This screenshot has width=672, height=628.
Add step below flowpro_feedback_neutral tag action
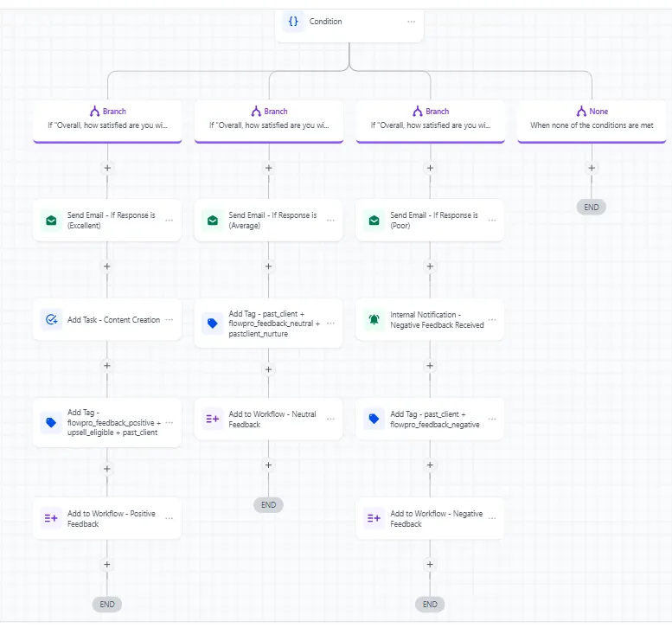point(269,369)
